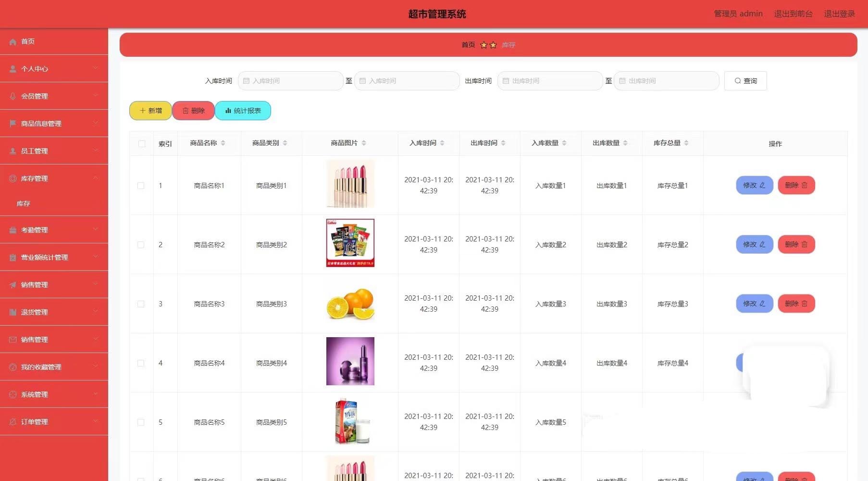
Task: Check the row 1 checkbox
Action: [141, 186]
